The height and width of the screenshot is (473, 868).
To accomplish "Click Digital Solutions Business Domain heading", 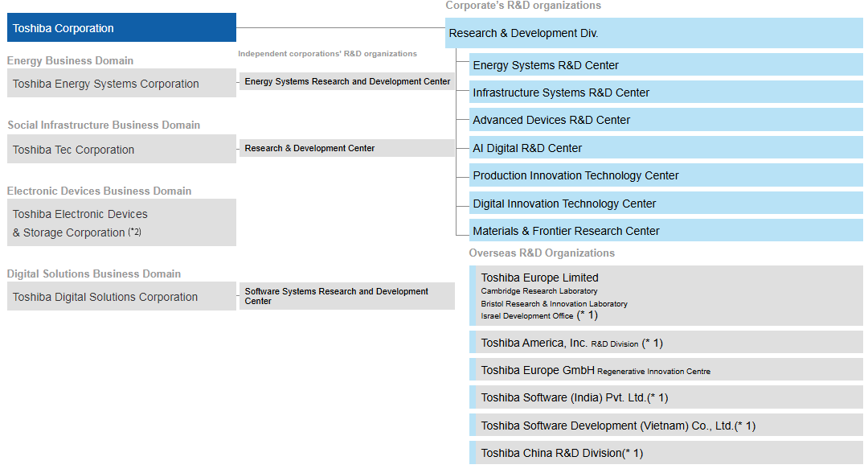I will pyautogui.click(x=93, y=274).
